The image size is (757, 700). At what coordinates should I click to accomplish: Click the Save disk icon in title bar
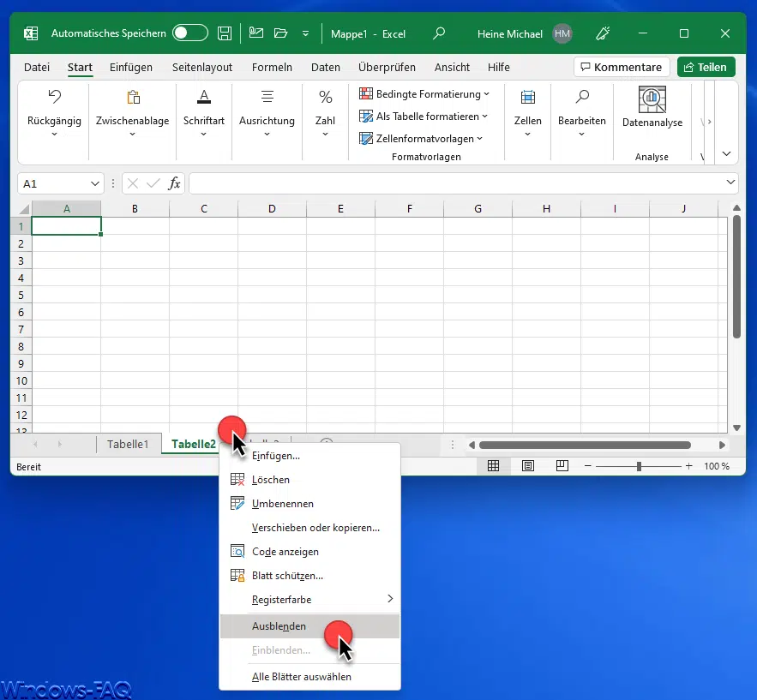point(225,34)
